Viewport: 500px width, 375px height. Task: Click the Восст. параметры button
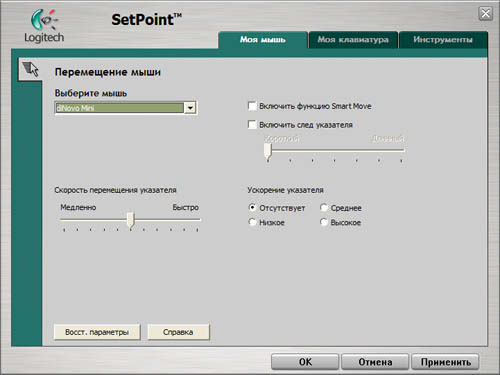(97, 332)
